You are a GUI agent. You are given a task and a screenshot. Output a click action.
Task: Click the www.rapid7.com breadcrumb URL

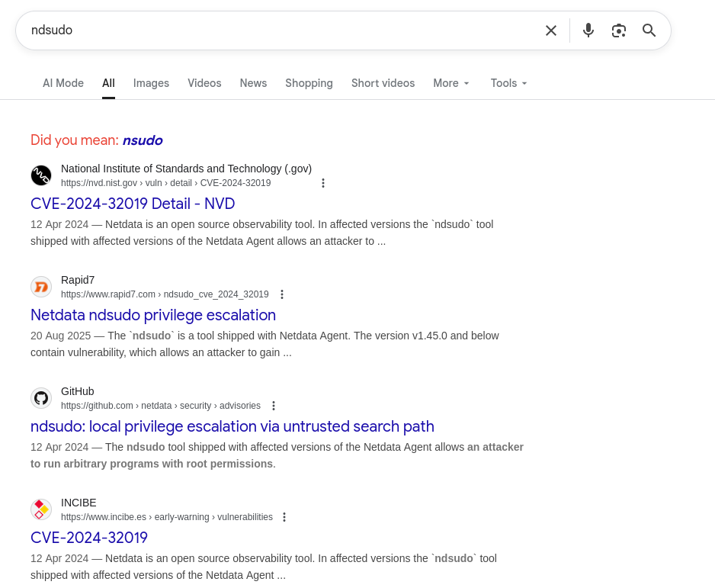click(165, 294)
